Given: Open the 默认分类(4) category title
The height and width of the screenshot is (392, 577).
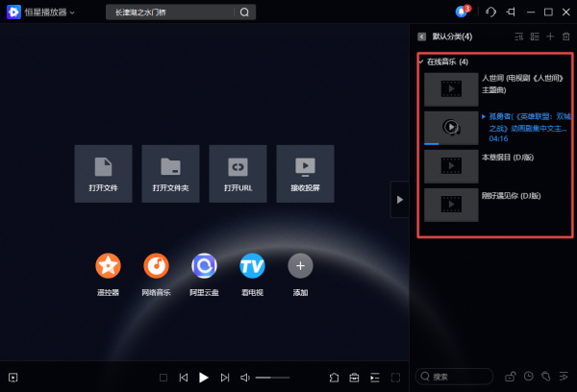Looking at the screenshot, I should 452,37.
